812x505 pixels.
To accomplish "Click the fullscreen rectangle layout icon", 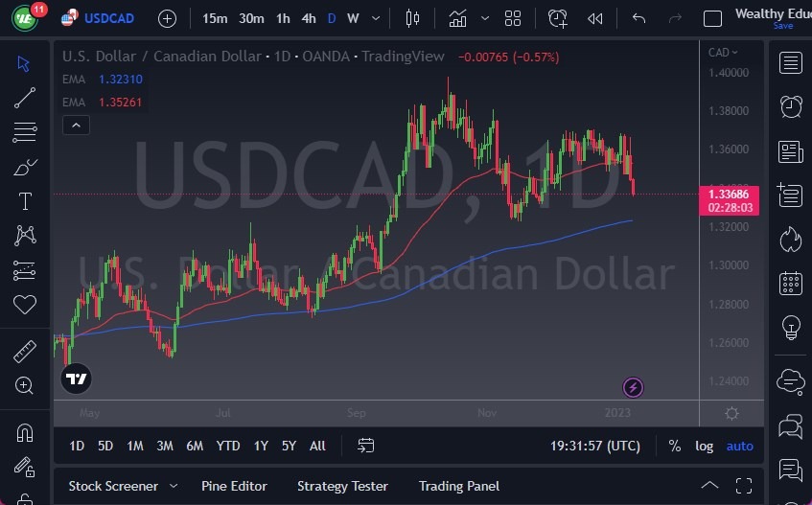I will point(712,19).
